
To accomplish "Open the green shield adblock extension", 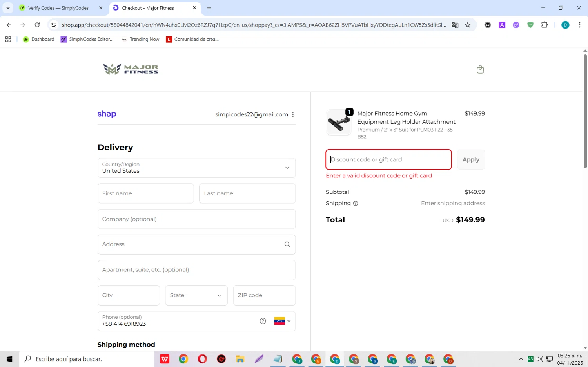I will pyautogui.click(x=530, y=25).
